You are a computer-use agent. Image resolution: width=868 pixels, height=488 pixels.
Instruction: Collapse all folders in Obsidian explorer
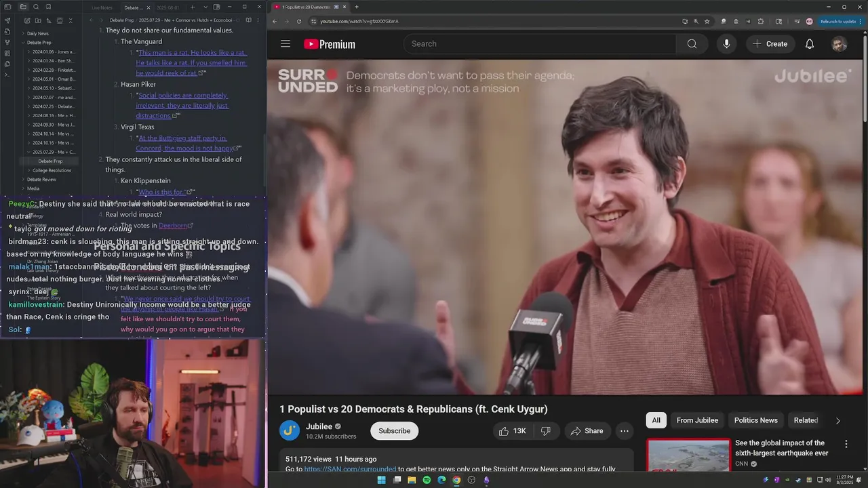(71, 20)
